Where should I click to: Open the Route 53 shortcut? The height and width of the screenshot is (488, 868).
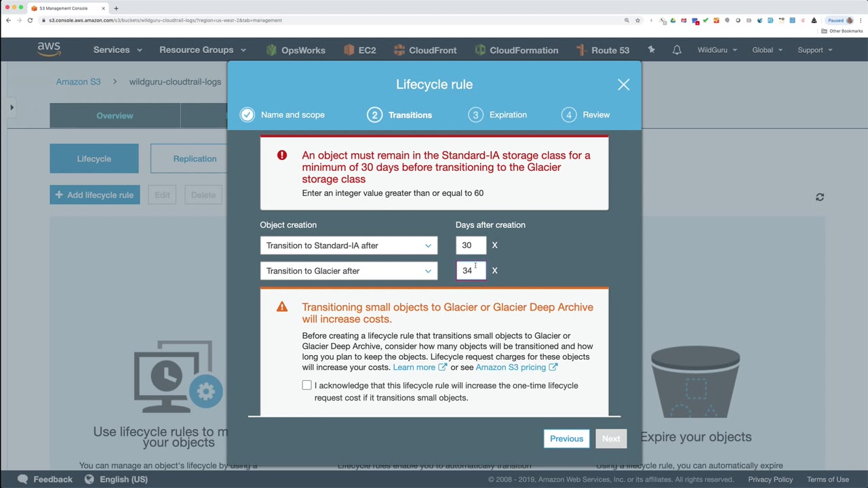(602, 50)
